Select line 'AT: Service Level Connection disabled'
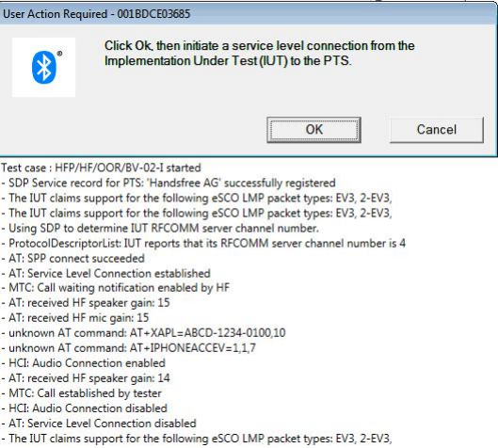Viewport: 498px width, 448px height. tap(99, 424)
